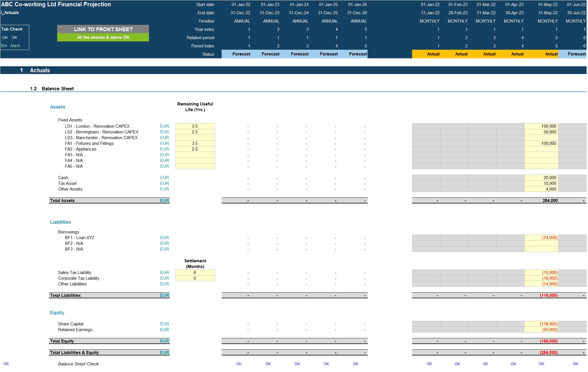Image resolution: width=588 pixels, height=372 pixels.
Task: Click the Assets section heading
Action: (x=57, y=107)
